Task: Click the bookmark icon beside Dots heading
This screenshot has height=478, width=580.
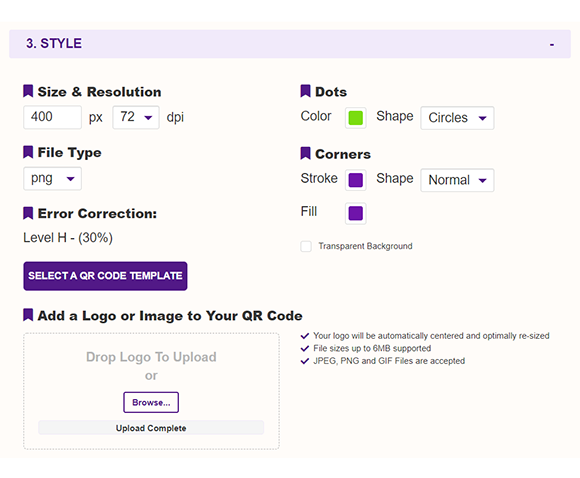Action: coord(305,91)
